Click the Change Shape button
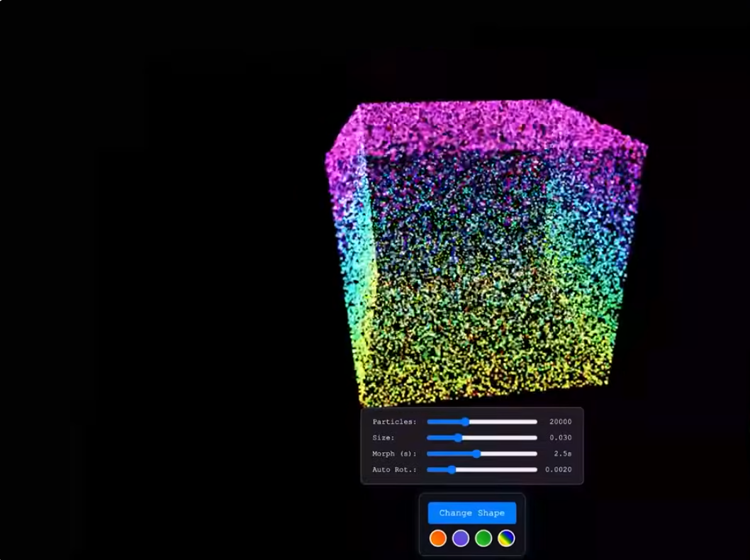Screen dimensions: 750x560 click(471, 513)
